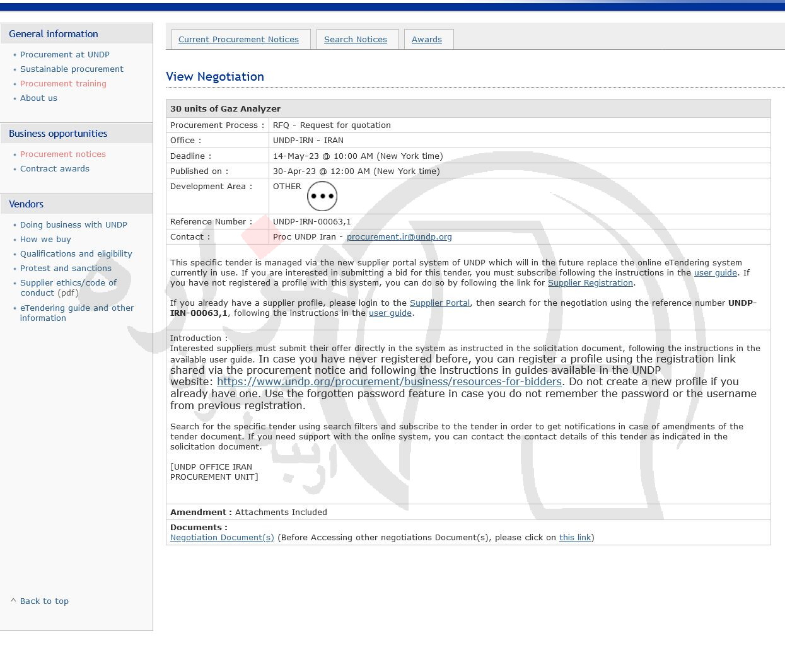This screenshot has width=785, height=672.
Task: Click 'this link' in Documents section
Action: click(x=574, y=538)
